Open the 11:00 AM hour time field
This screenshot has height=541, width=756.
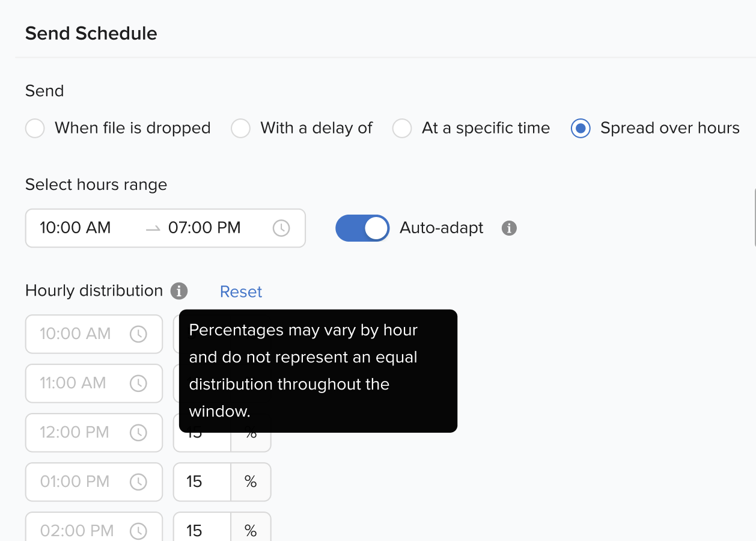73,384
